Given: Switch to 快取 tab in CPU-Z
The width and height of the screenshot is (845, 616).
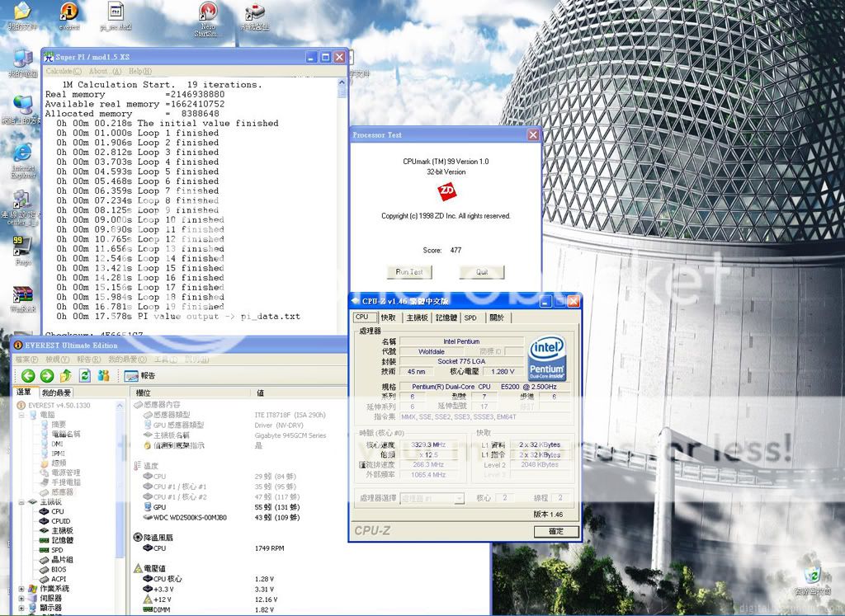Looking at the screenshot, I should 388,317.
